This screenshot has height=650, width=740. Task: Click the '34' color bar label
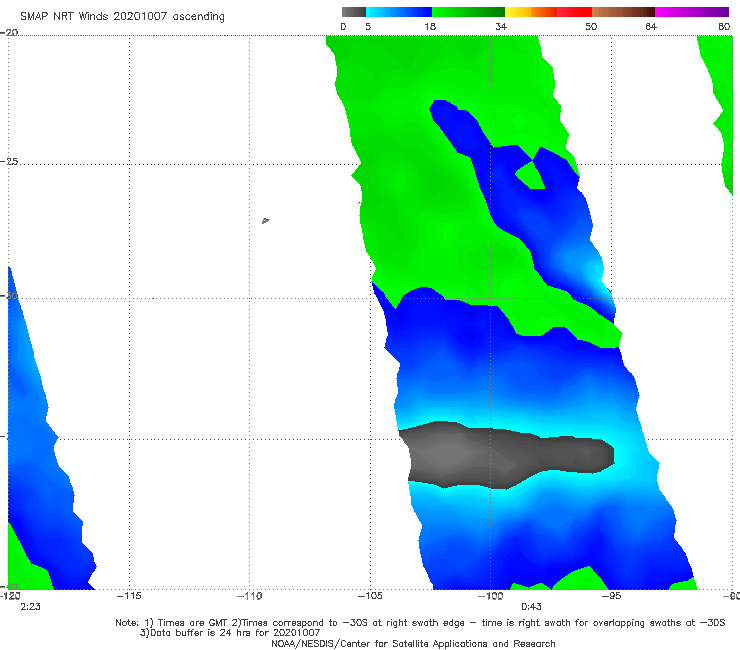pos(501,26)
